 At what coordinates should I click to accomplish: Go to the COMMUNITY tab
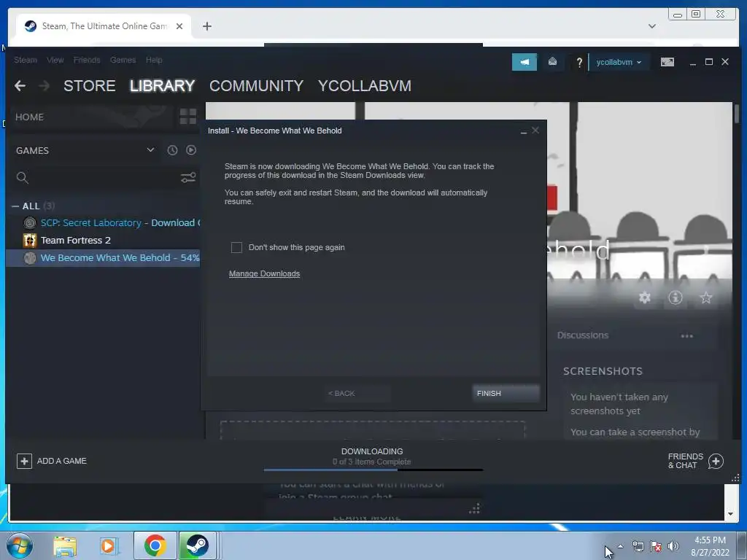[x=256, y=86]
